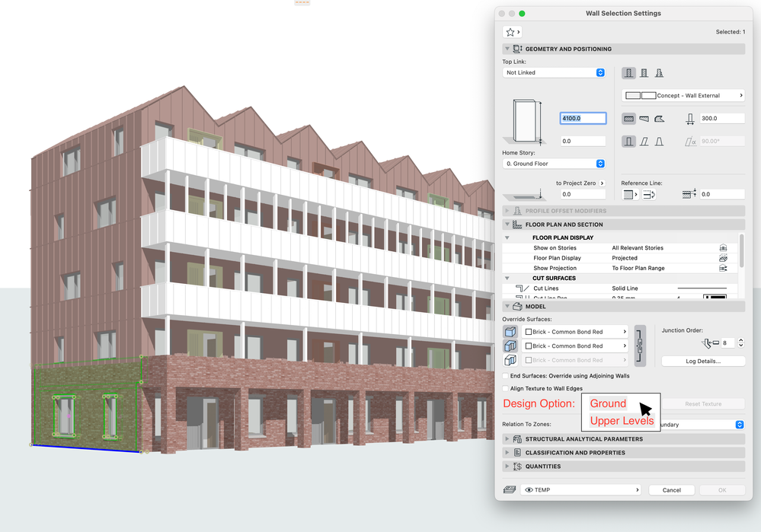Select the Double Slanted wall icon
Screen dimensions: 761x532
click(x=659, y=142)
